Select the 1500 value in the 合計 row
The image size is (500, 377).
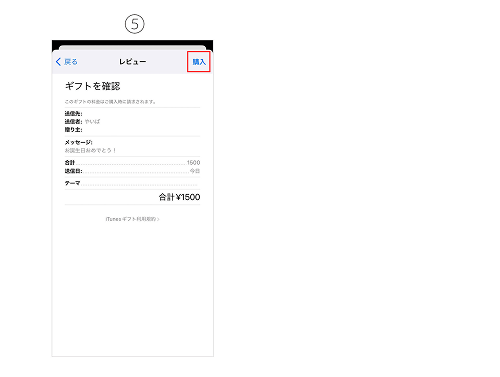click(x=193, y=163)
